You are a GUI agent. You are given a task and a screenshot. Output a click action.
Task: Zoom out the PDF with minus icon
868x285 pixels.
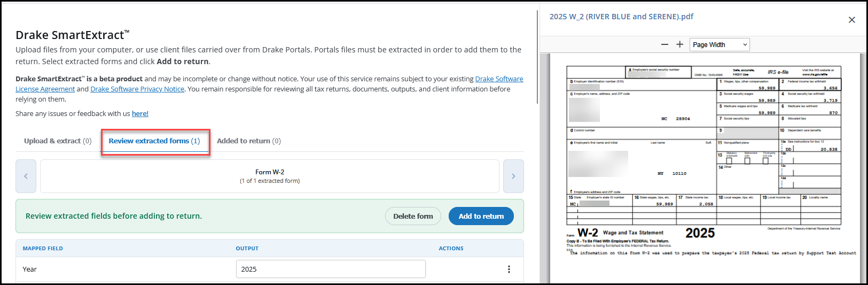click(x=664, y=44)
